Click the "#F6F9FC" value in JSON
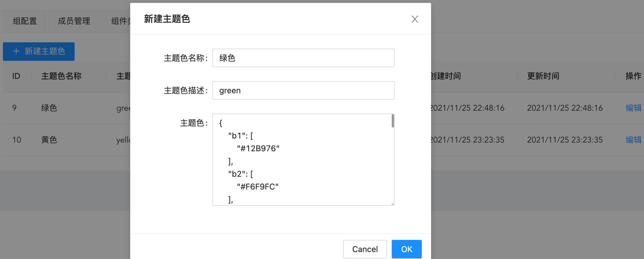 [x=258, y=187]
